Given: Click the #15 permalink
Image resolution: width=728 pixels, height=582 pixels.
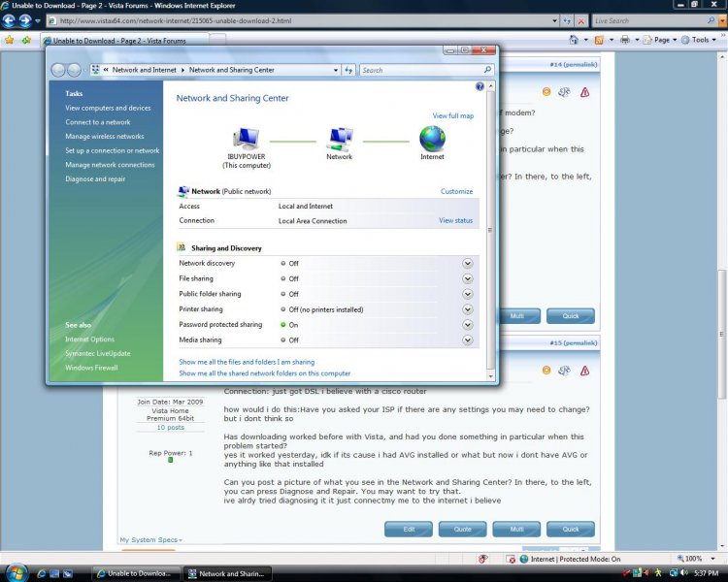Looking at the screenshot, I should coord(574,343).
